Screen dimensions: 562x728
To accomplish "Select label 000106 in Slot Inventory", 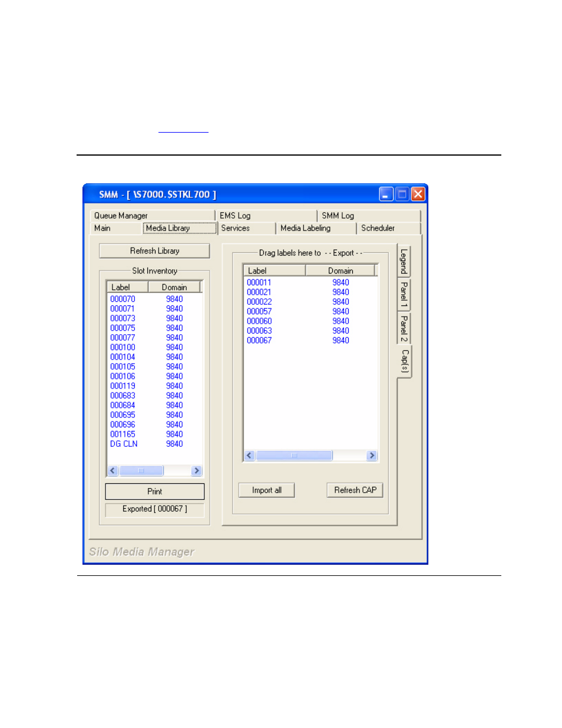I will pos(123,377).
